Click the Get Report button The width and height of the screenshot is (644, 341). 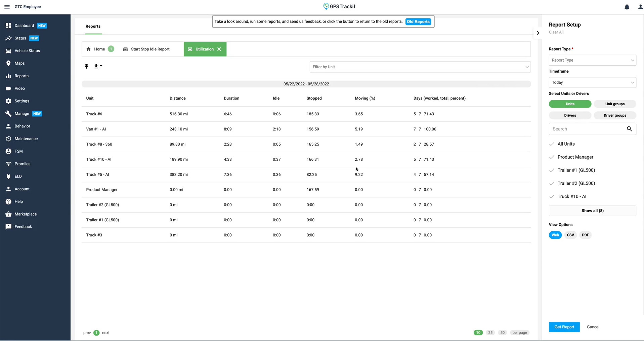click(564, 327)
